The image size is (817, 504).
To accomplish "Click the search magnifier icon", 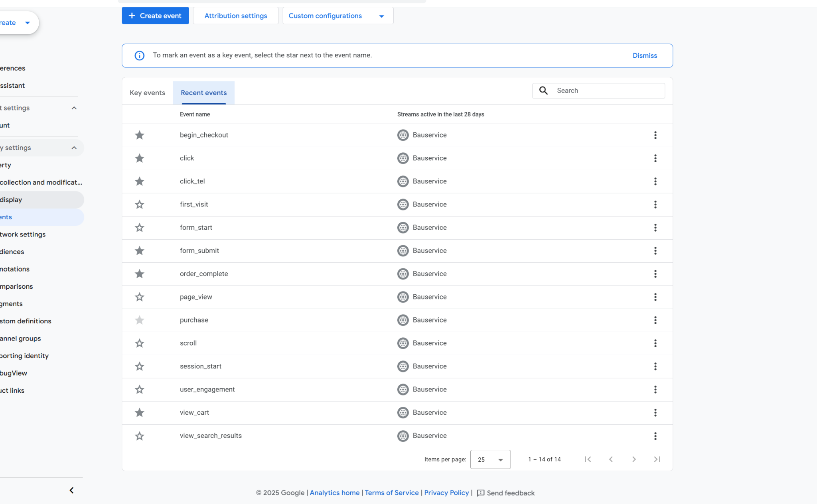I will point(543,91).
